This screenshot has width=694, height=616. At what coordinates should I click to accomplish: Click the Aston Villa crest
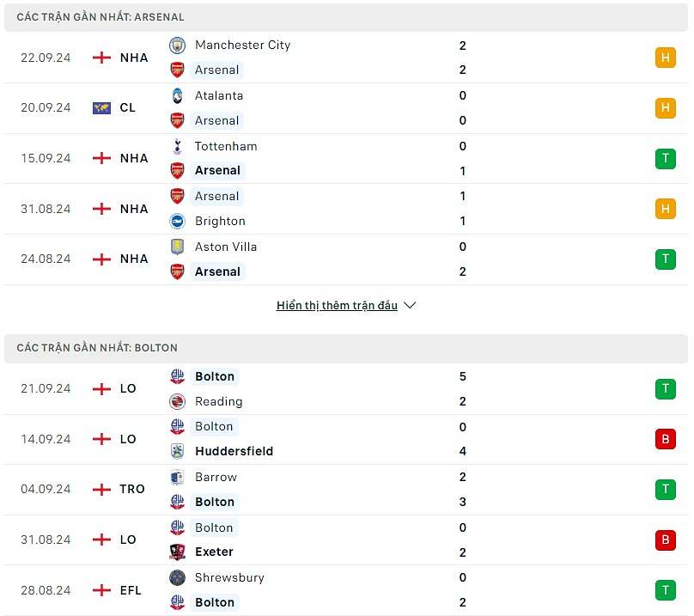[x=177, y=247]
